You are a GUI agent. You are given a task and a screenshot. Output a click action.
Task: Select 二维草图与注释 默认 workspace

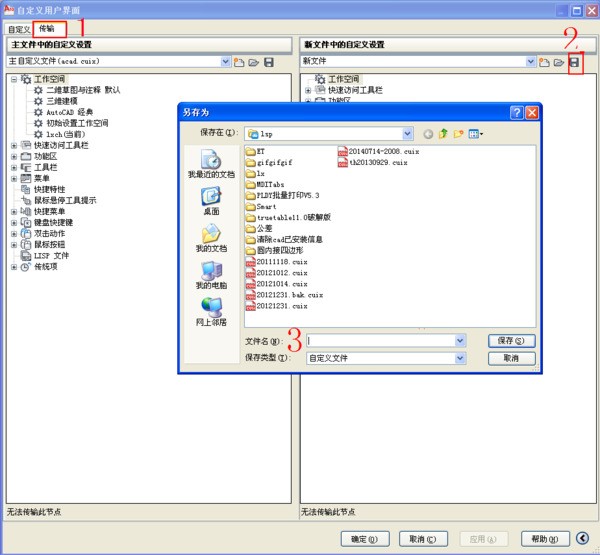click(83, 90)
